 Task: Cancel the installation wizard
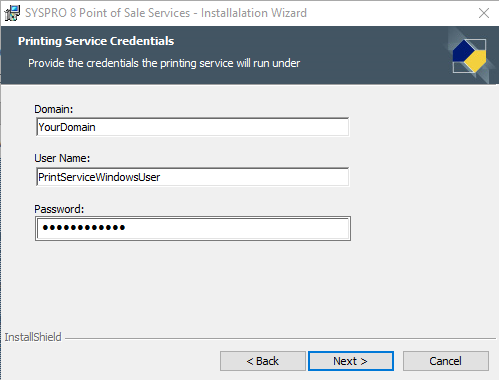446,361
